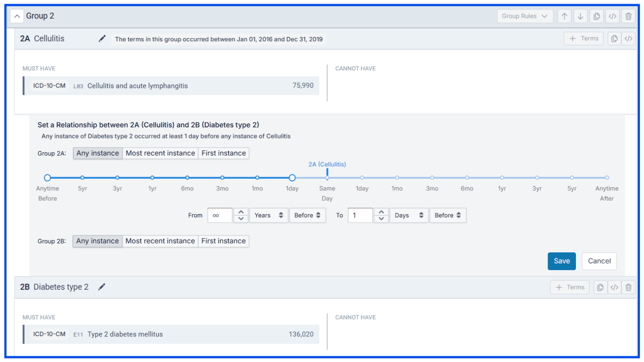
Task: Click the Same Day timeline point
Action: click(327, 178)
